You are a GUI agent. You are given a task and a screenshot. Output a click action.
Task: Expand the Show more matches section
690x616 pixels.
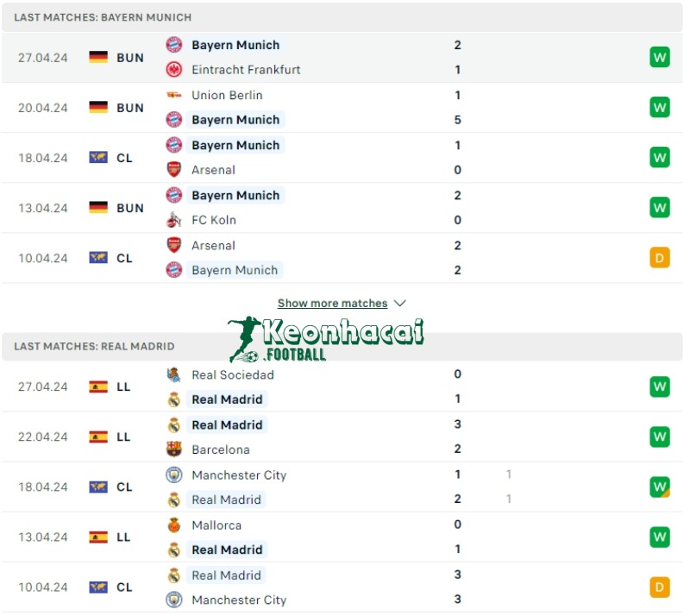click(x=334, y=303)
